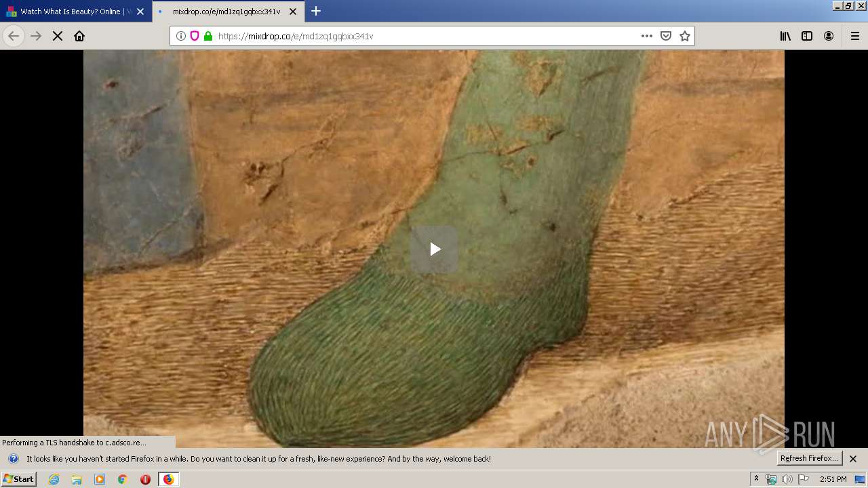
Task: Click the green padlock connection icon
Action: [208, 36]
